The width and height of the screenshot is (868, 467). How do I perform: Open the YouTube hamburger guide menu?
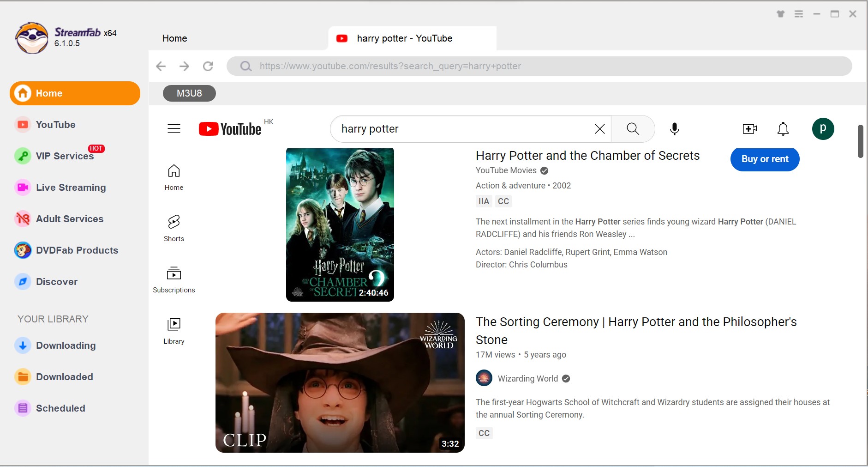point(174,129)
